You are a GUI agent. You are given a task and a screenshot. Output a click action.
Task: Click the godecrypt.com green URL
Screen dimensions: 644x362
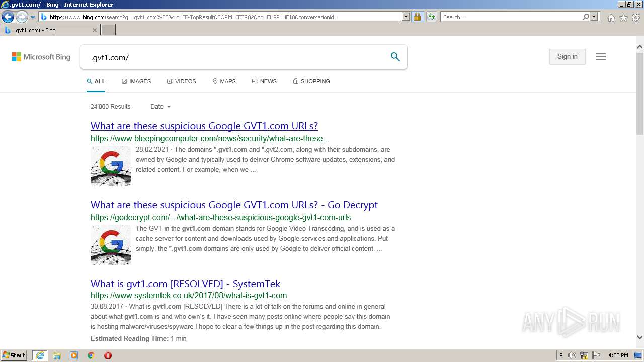(x=221, y=218)
